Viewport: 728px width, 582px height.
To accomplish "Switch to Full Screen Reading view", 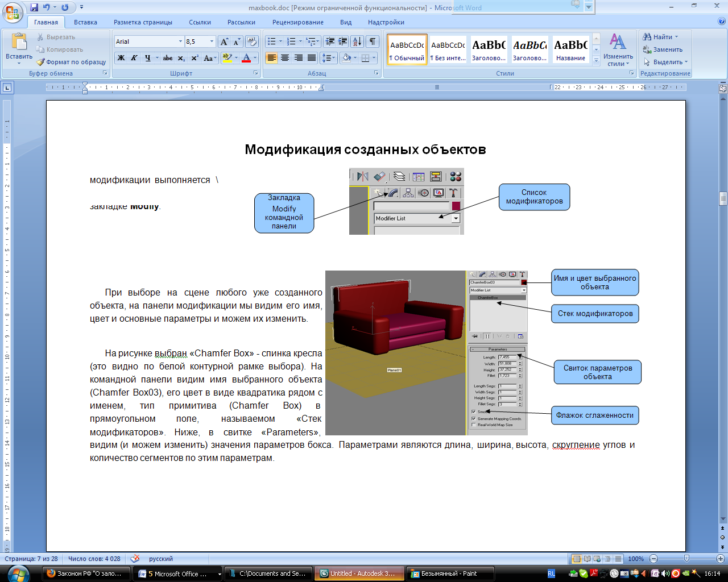I will [x=587, y=559].
